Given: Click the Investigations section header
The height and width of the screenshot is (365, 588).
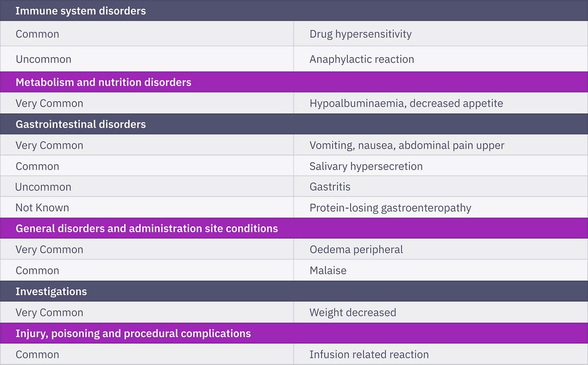Looking at the screenshot, I should point(294,291).
